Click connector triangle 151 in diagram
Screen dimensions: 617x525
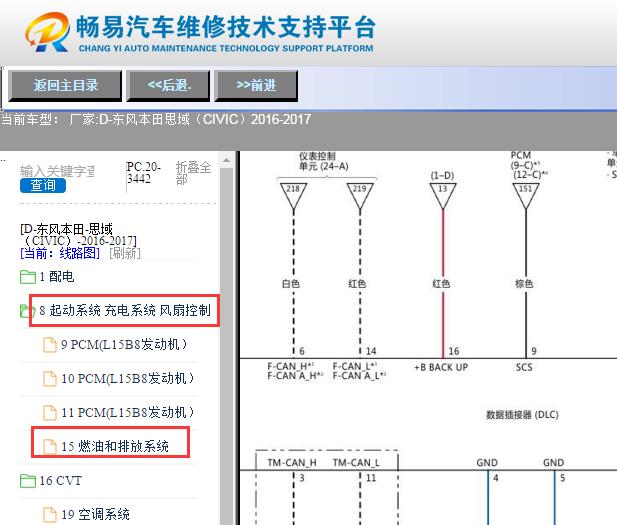[x=526, y=196]
